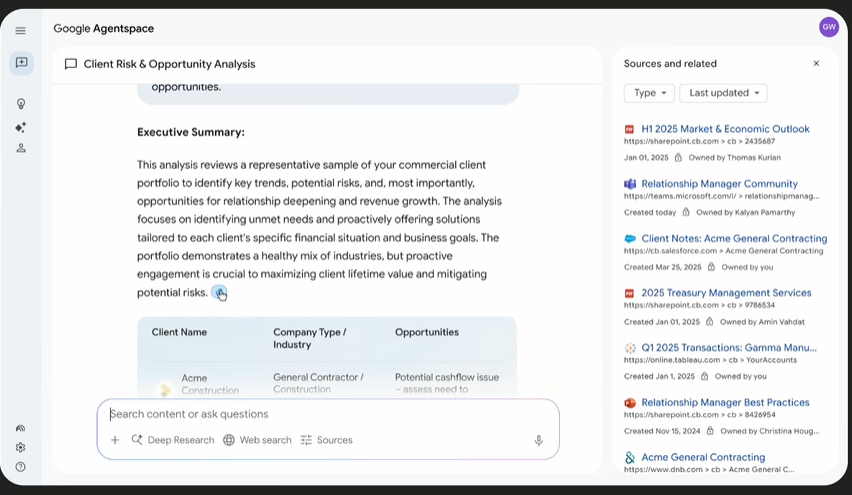
Task: Click PDF icon for H1 2025 Market Outlook
Action: (x=629, y=129)
